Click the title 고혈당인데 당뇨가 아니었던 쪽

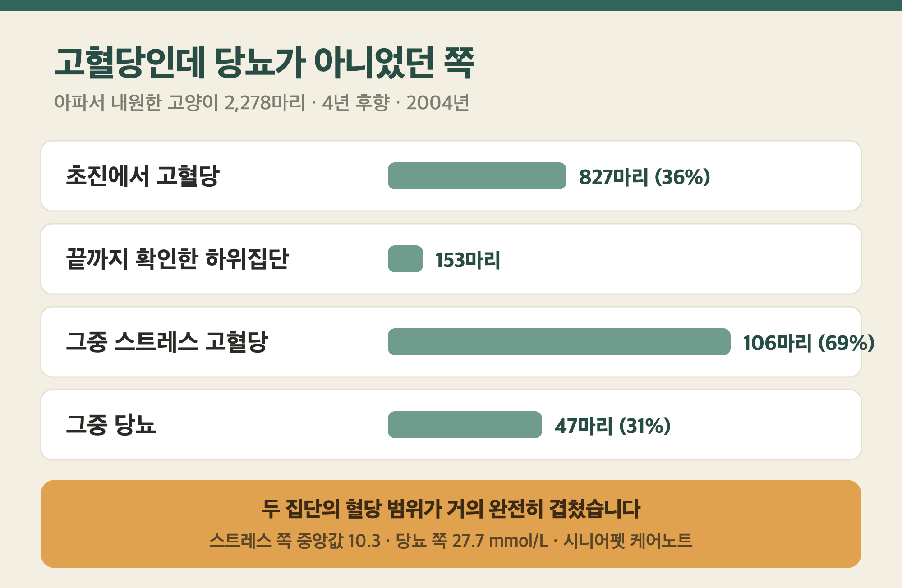click(264, 63)
